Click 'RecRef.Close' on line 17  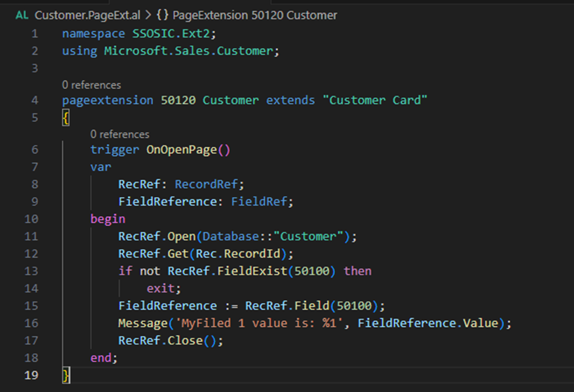coord(161,341)
